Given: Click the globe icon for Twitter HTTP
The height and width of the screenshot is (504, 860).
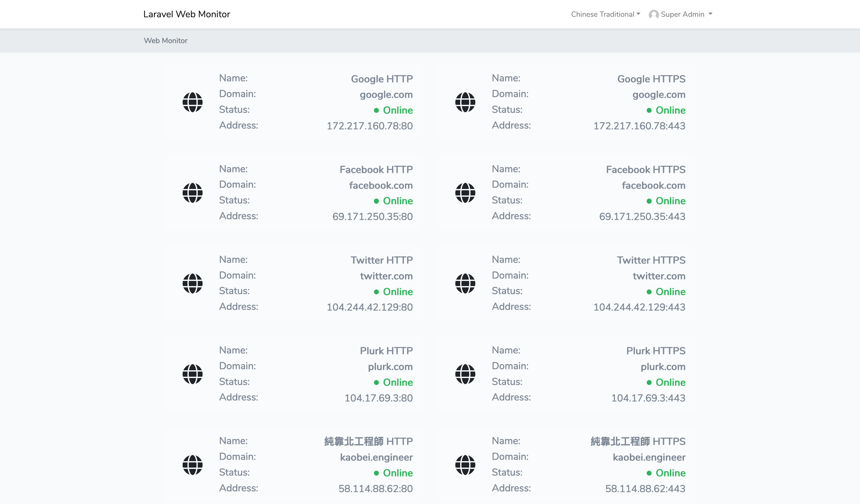Looking at the screenshot, I should tap(192, 283).
